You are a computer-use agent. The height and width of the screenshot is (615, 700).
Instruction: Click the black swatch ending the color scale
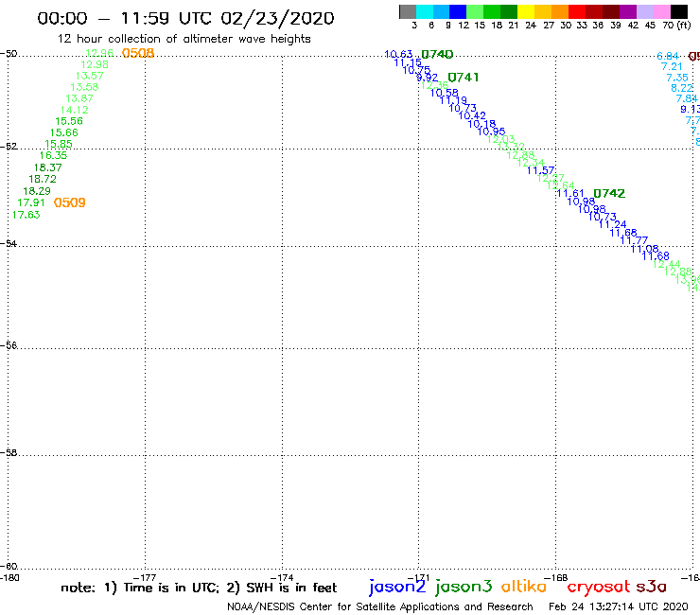pos(678,12)
